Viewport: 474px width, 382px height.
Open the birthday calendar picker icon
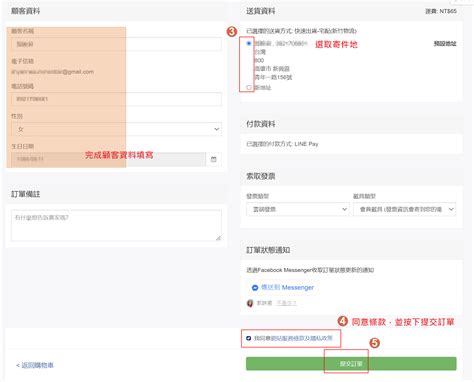pos(214,159)
